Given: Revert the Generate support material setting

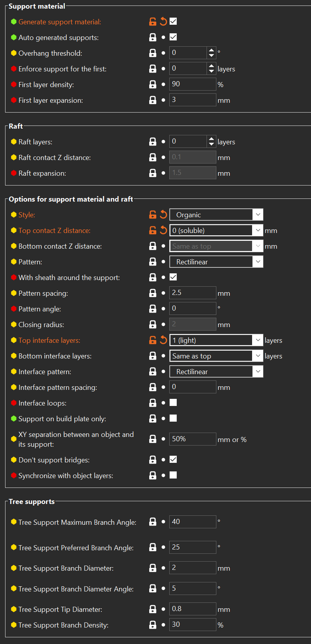Looking at the screenshot, I should pyautogui.click(x=163, y=22).
